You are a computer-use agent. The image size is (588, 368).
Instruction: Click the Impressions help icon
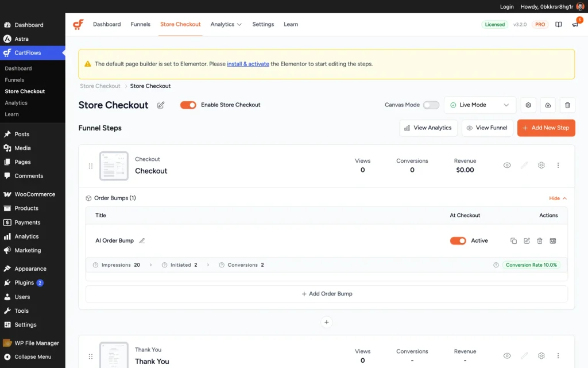(96, 265)
